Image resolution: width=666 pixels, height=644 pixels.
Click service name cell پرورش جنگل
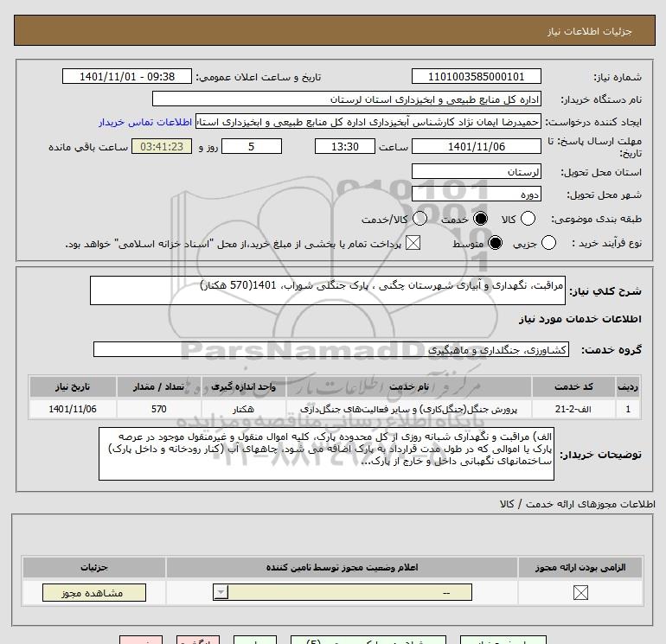tap(409, 409)
